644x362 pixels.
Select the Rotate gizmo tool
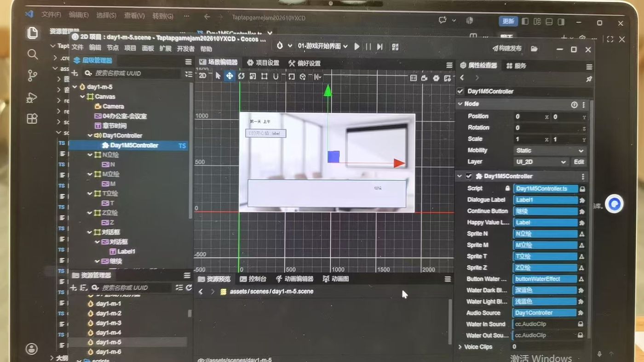pos(241,76)
